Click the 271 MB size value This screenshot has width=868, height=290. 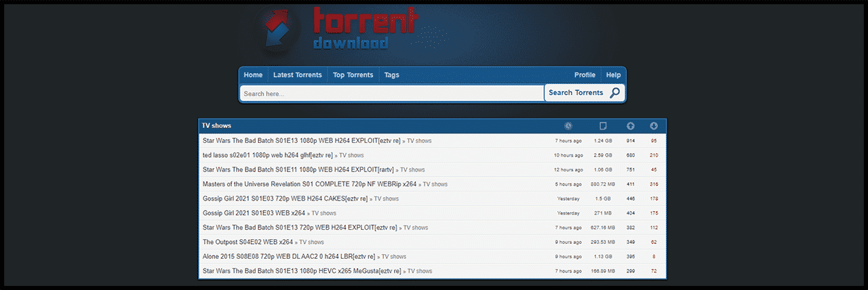[x=603, y=213]
